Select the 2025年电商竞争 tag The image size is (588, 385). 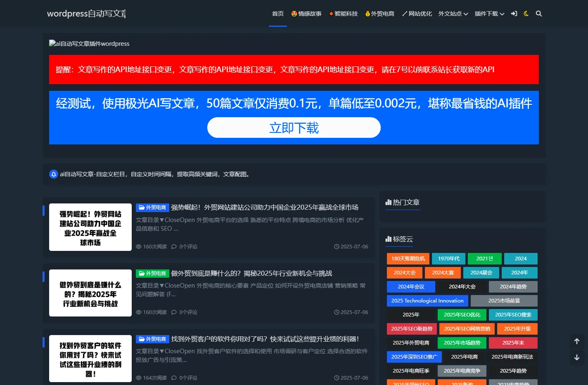(x=462, y=371)
